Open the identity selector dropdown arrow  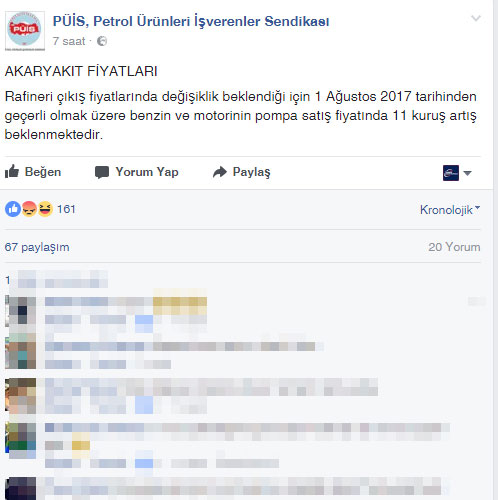click(x=467, y=173)
